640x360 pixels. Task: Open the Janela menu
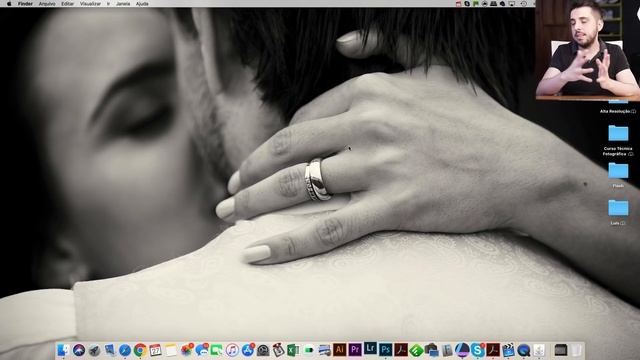pyautogui.click(x=123, y=4)
